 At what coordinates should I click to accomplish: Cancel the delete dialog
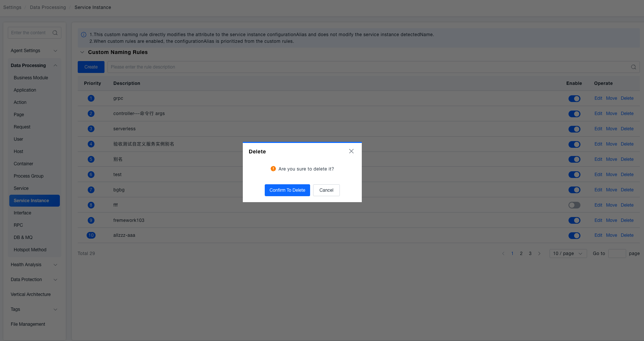click(326, 190)
